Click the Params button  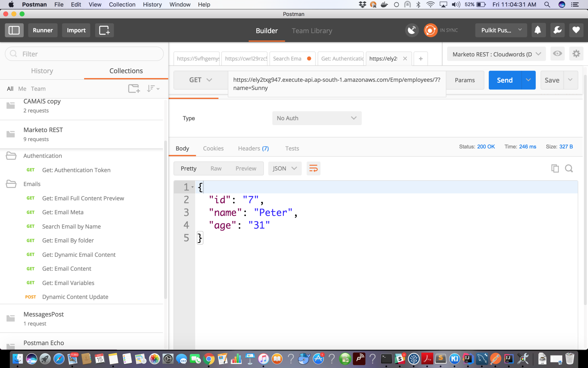tap(465, 80)
